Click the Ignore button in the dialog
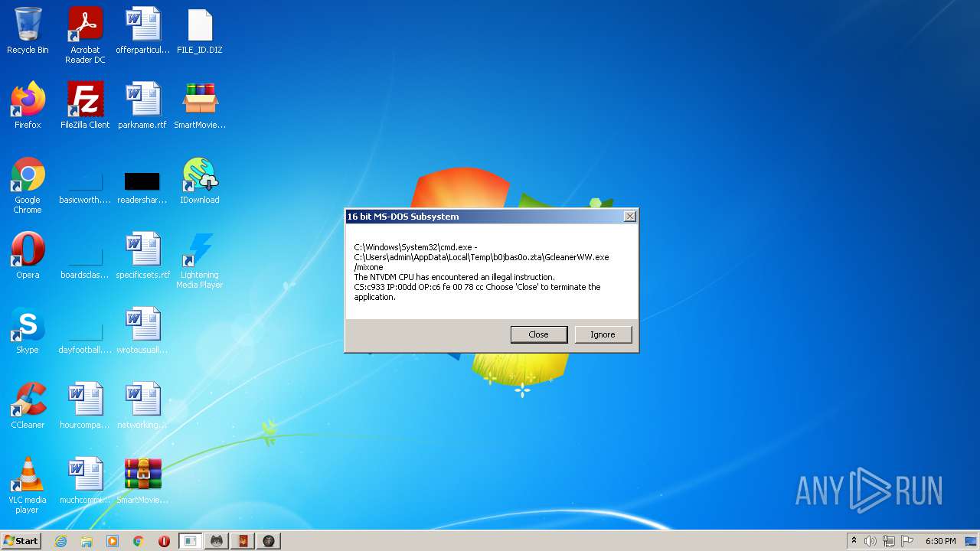Screen dimensions: 980x551 [603, 334]
